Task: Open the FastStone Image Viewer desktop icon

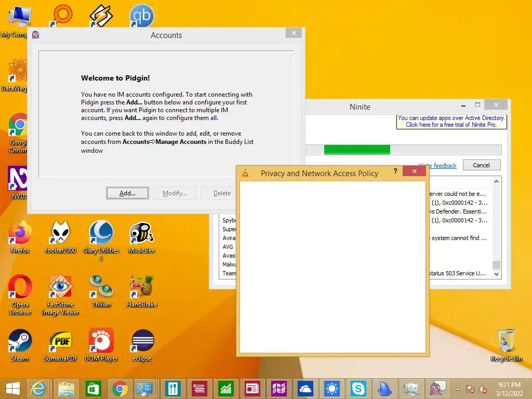Action: pos(60,295)
